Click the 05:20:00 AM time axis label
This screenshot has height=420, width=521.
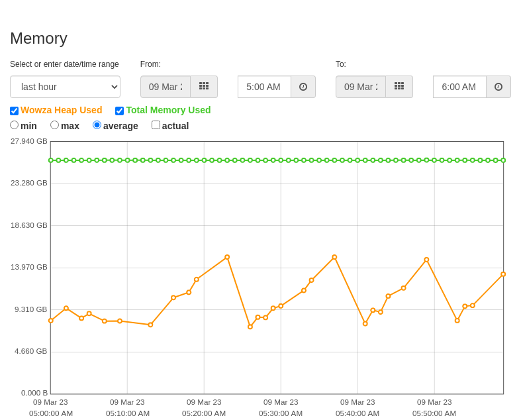point(204,413)
